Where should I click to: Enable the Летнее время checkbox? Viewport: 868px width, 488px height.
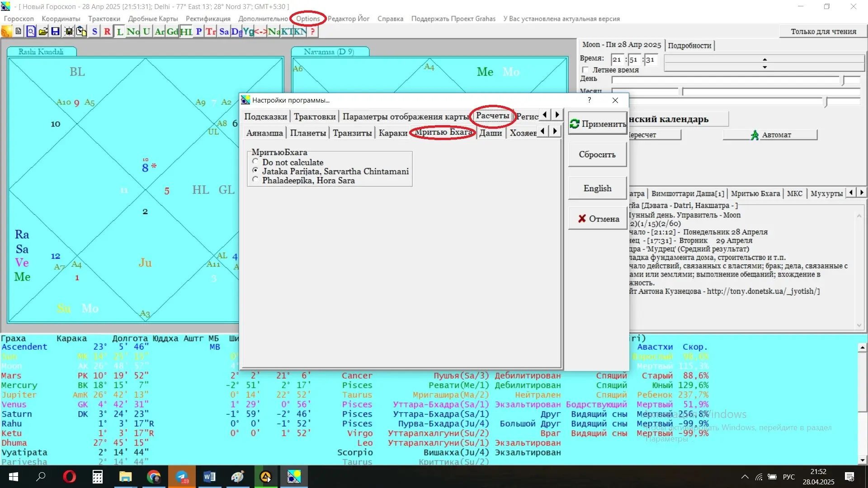coord(586,70)
